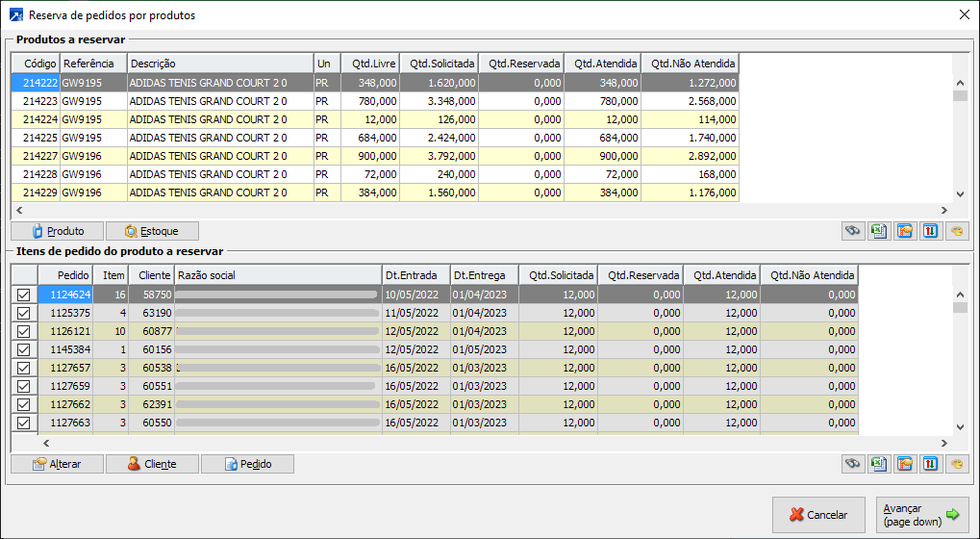Click binoculars search icon in Produtos a reservar panel
980x539 pixels.
853,231
